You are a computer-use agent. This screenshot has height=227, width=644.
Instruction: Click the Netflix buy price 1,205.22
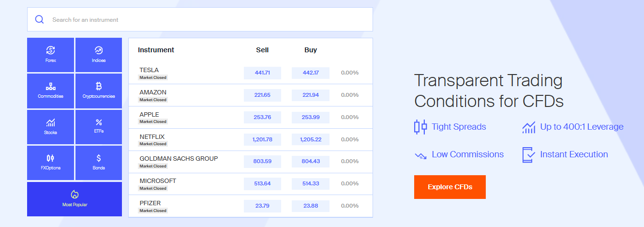pyautogui.click(x=310, y=139)
